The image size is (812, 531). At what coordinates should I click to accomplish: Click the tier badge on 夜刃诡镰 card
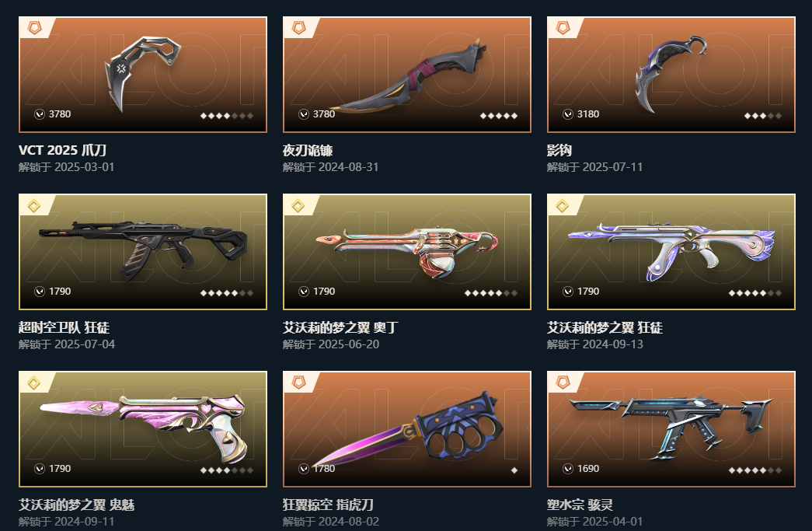click(x=299, y=27)
